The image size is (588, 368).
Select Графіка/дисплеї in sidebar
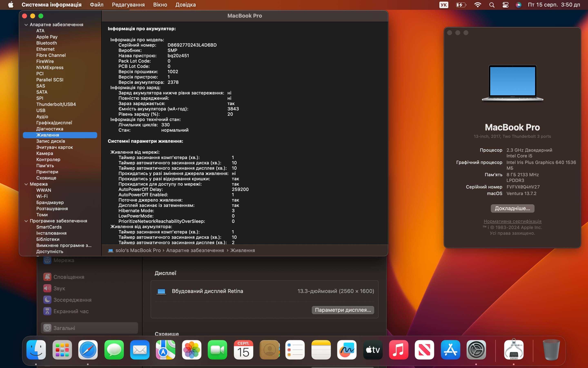54,123
